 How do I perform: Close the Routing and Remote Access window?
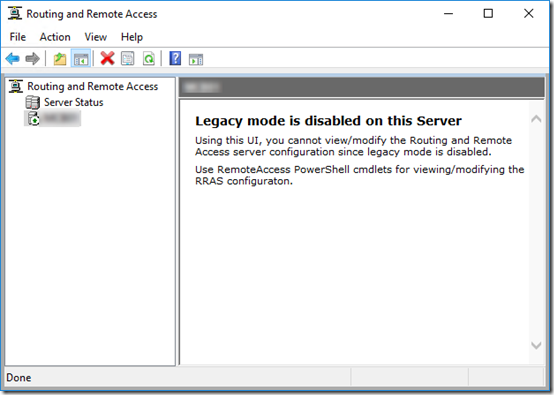click(x=529, y=14)
